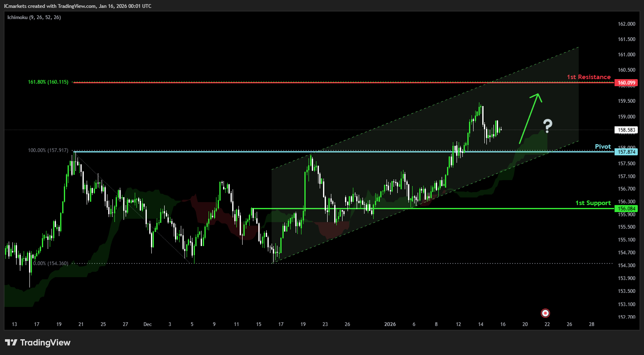
Task: Click the Dec label on time axis
Action: tap(148, 324)
